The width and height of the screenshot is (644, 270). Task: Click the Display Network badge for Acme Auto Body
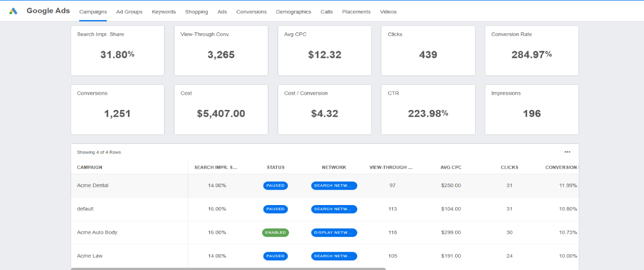click(334, 233)
